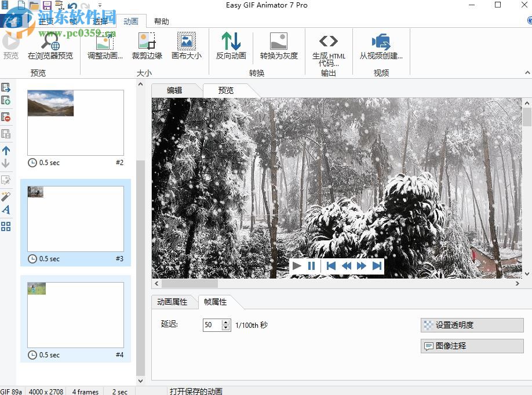Click the 图像注释 image annotation button

pos(471,346)
